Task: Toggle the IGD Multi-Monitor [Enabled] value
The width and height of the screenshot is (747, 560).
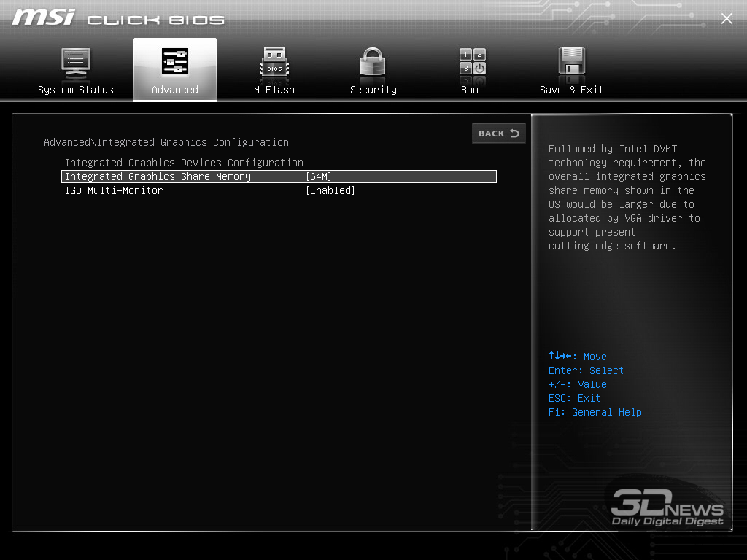Action: point(330,190)
